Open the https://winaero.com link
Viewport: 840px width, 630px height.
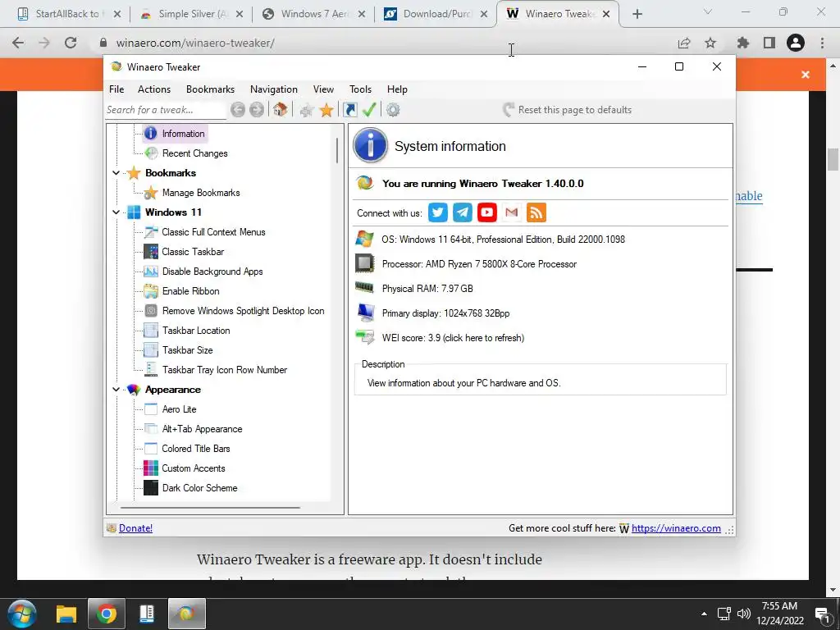point(676,528)
